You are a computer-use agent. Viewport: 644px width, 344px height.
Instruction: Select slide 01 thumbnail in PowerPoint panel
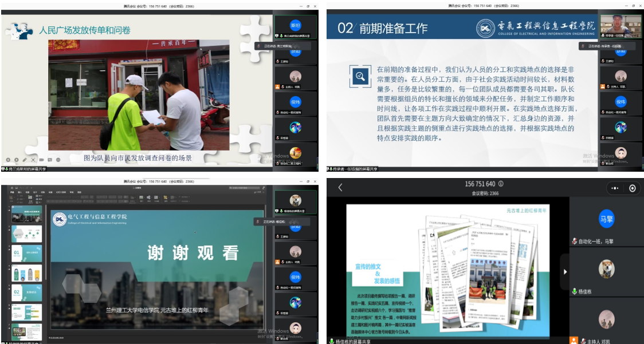tap(26, 253)
